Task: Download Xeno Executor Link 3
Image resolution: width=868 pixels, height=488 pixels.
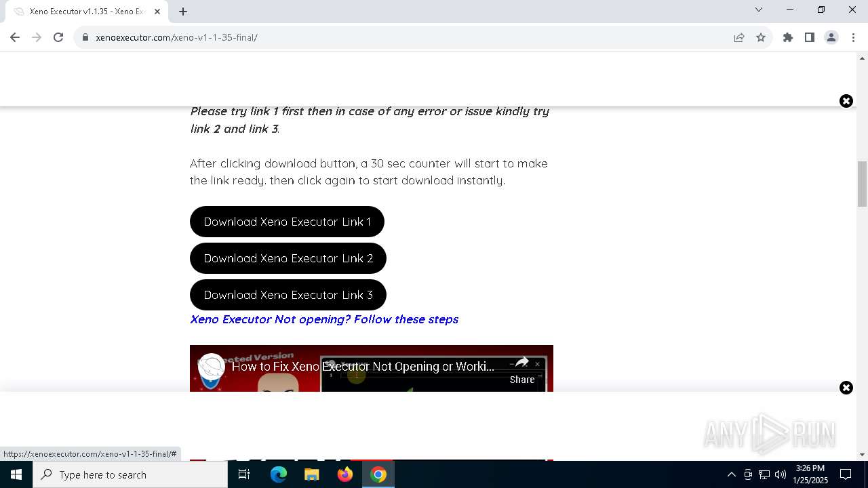Action: click(288, 295)
